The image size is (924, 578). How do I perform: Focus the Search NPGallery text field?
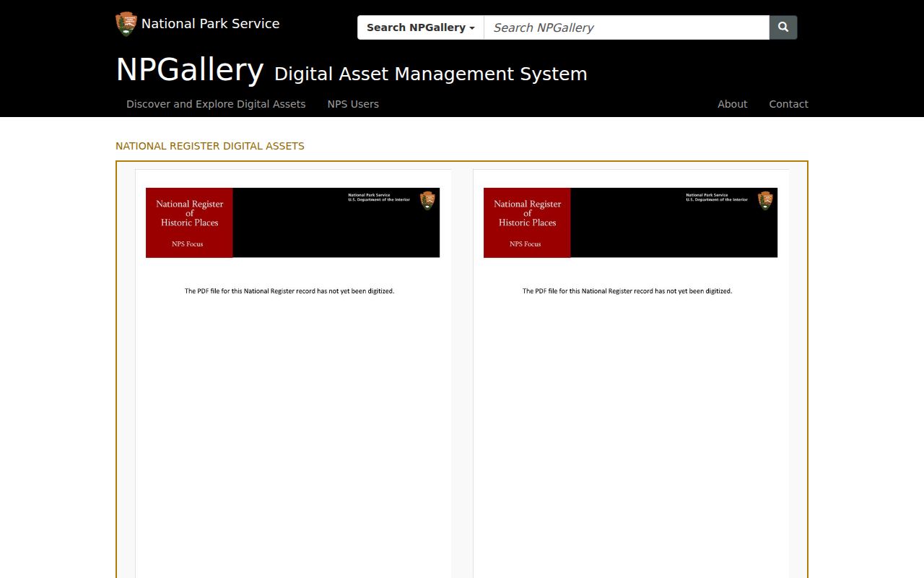click(627, 27)
